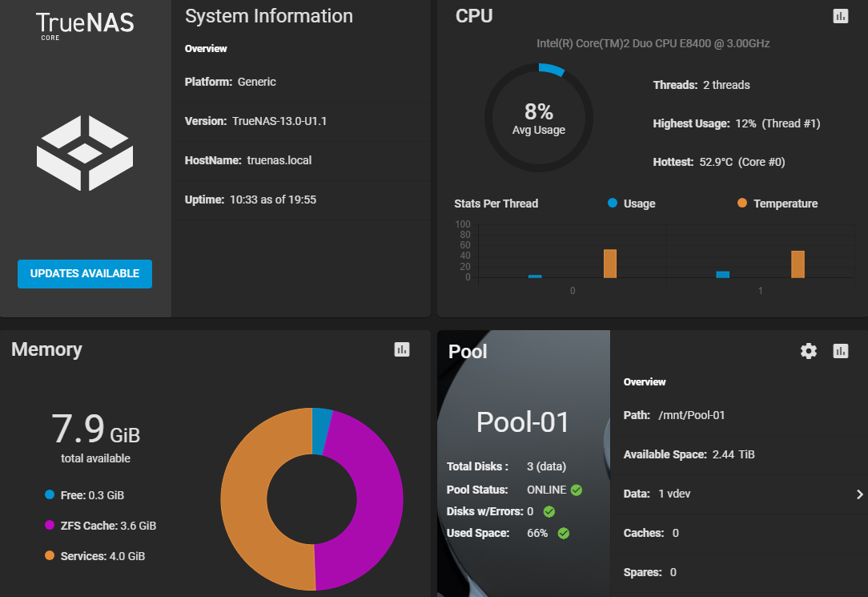Click the TrueNAS CORE logo text
Image resolution: width=868 pixels, height=597 pixels.
(x=85, y=26)
